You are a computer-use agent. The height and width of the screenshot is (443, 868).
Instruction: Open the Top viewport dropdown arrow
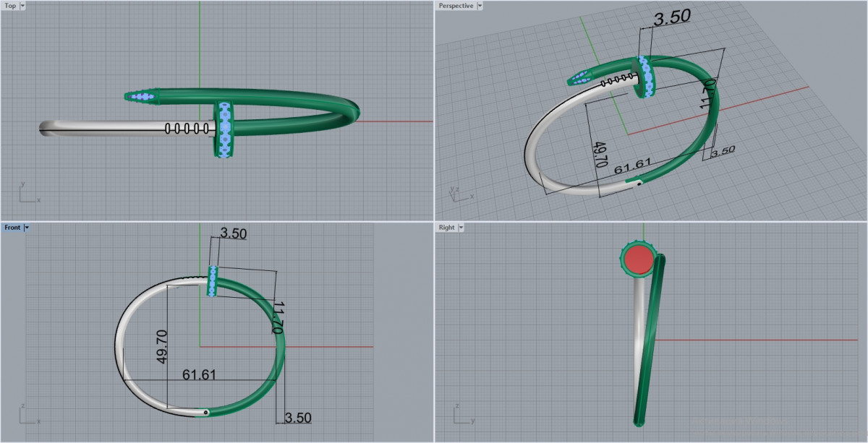[23, 6]
